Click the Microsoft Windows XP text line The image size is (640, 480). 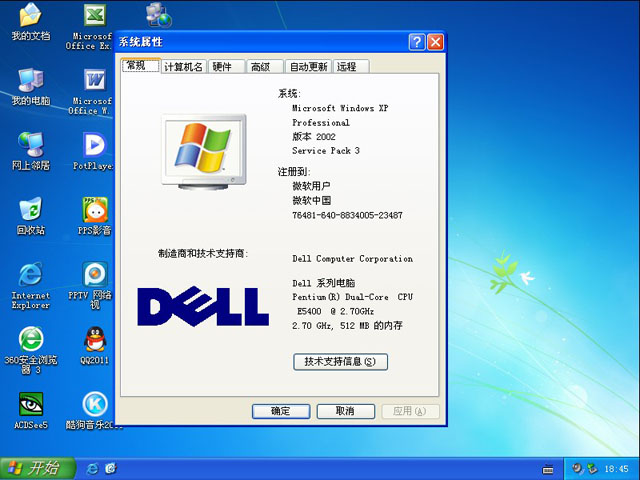click(x=340, y=108)
